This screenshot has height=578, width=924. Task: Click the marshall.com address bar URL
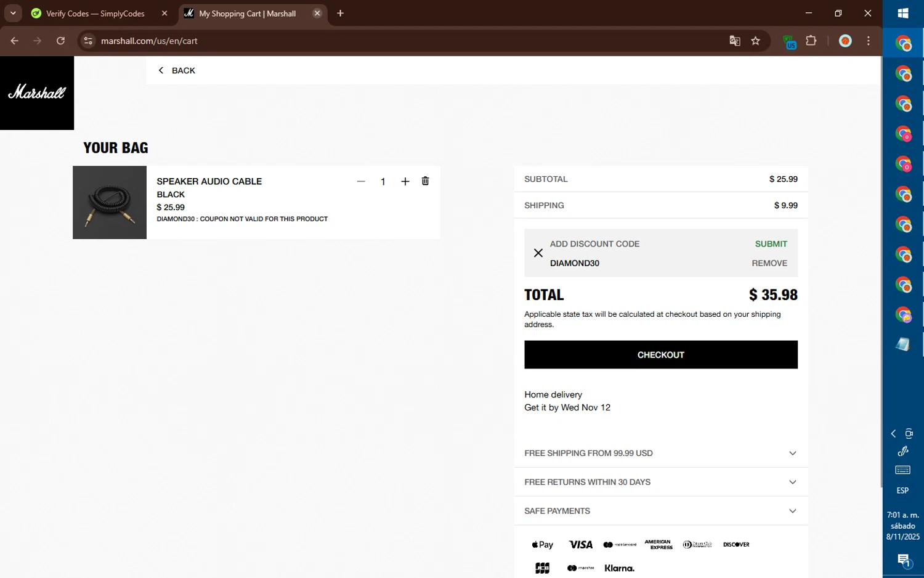point(149,41)
